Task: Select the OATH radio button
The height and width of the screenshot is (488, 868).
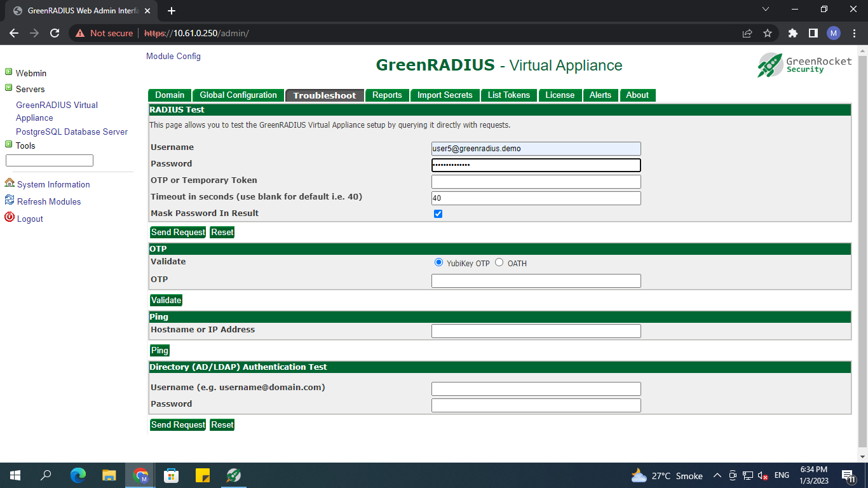Action: (x=499, y=262)
